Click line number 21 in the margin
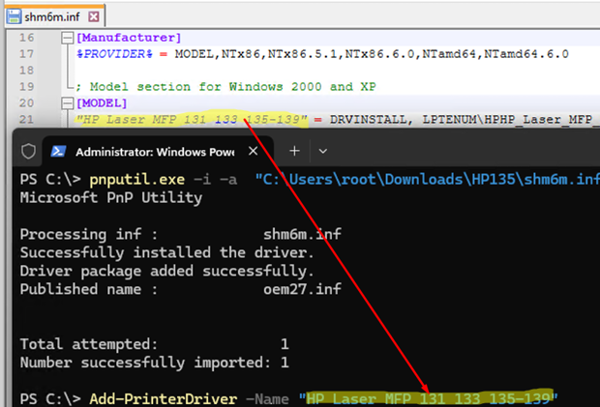Image resolution: width=600 pixels, height=407 pixels. (x=27, y=120)
